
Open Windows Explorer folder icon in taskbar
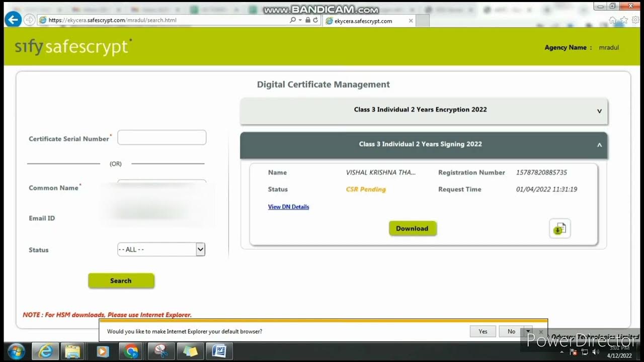(73, 351)
